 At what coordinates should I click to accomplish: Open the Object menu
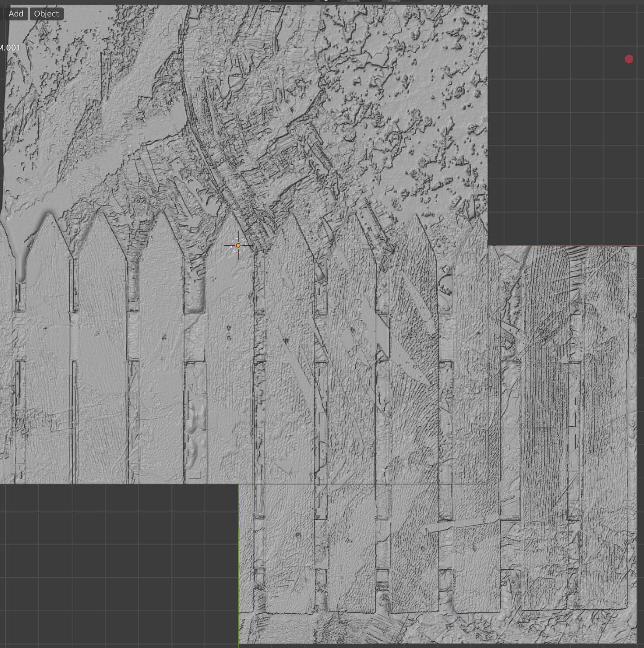click(x=46, y=14)
